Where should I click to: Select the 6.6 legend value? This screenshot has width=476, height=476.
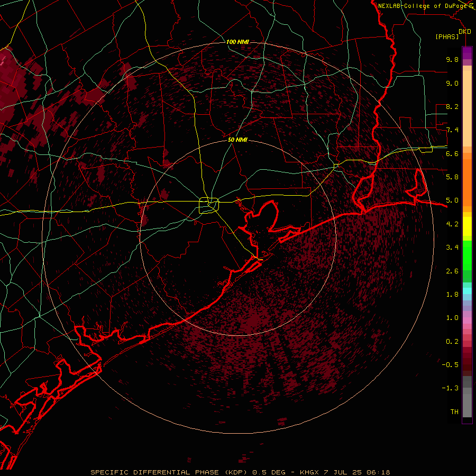tap(452, 153)
